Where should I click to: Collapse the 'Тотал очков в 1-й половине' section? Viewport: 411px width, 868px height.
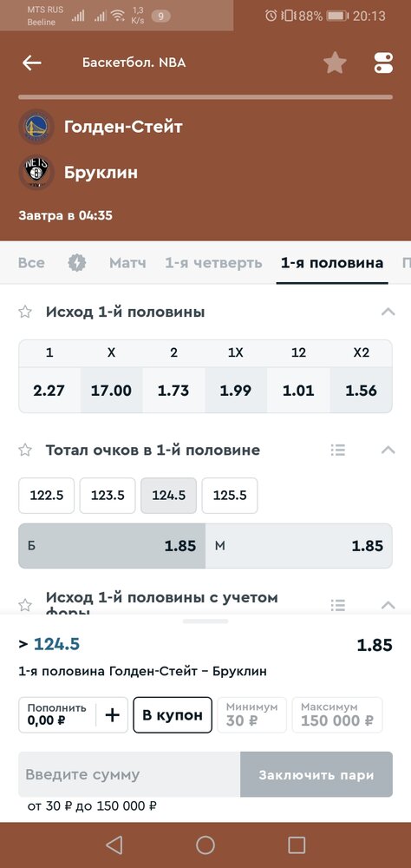pos(388,450)
